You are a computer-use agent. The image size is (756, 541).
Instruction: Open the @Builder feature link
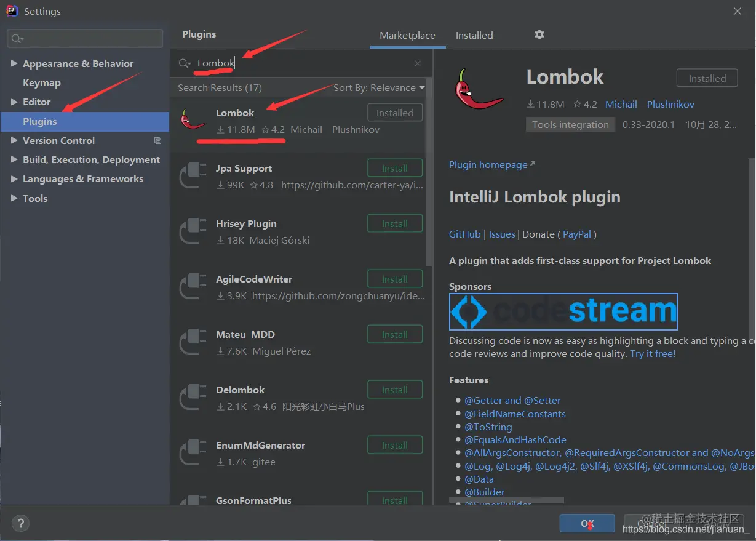click(x=484, y=492)
